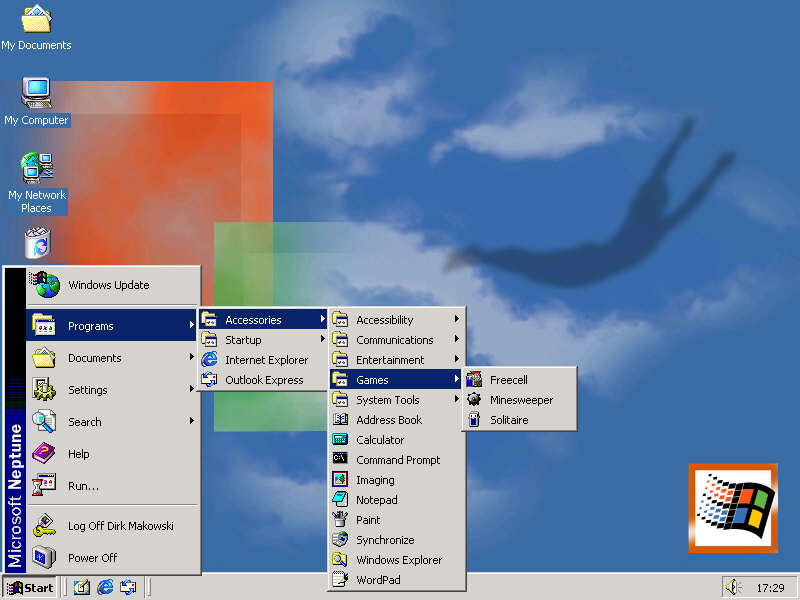Click the clock showing 17:29
The width and height of the screenshot is (800, 600).
(771, 587)
